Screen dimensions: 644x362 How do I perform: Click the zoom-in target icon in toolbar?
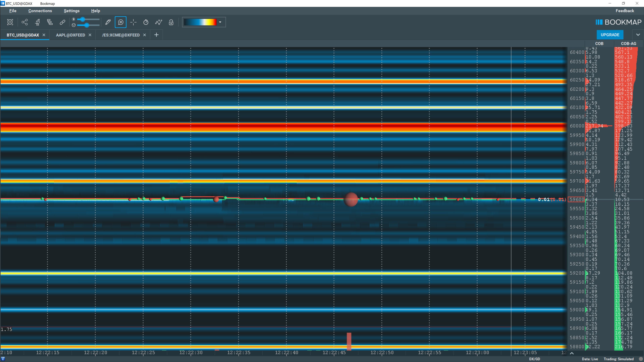pos(10,22)
